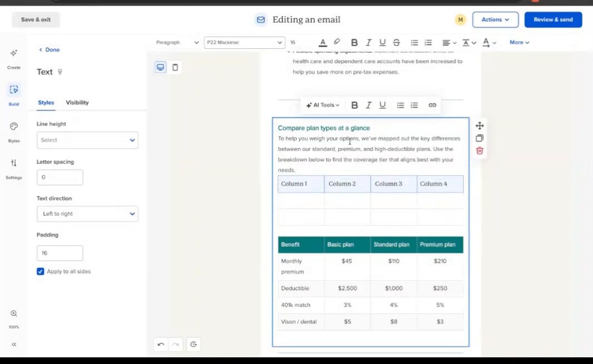Viewport: 593px width, 364px height.
Task: Switch to desktop preview mode
Action: pos(160,67)
